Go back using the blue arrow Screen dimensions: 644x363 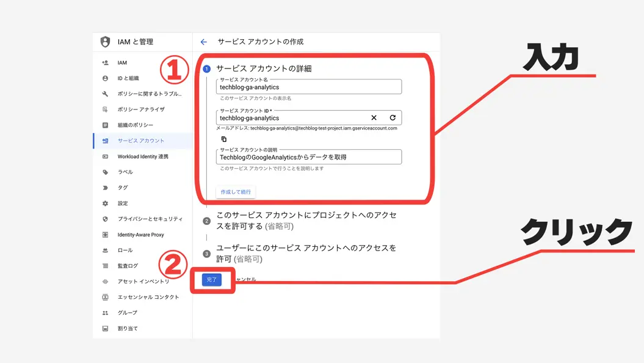click(x=204, y=42)
